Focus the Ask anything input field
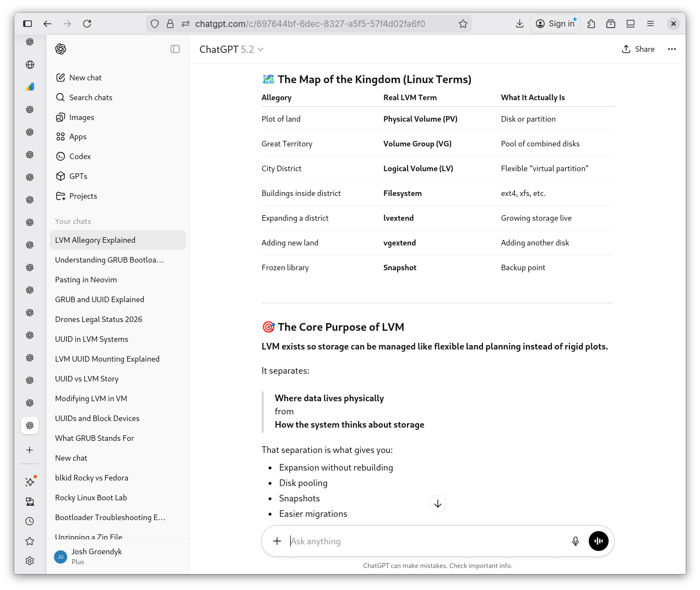This screenshot has height=590, width=700. click(424, 541)
